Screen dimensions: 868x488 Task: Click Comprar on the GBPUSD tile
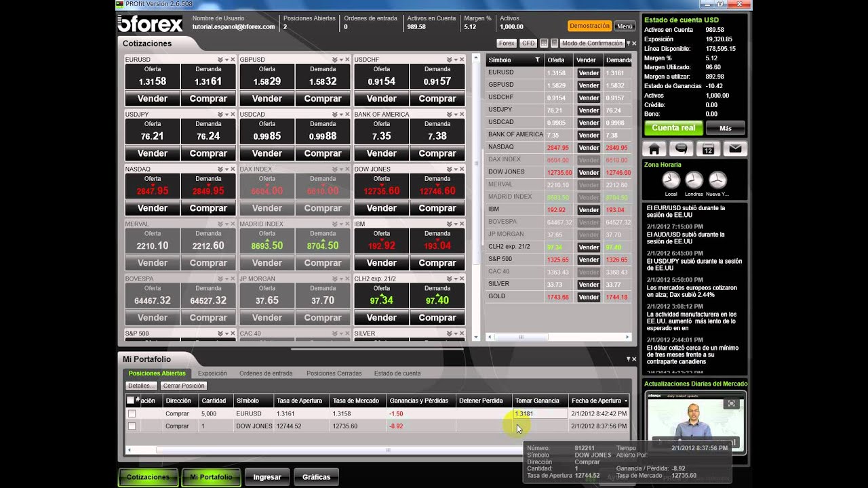[323, 98]
